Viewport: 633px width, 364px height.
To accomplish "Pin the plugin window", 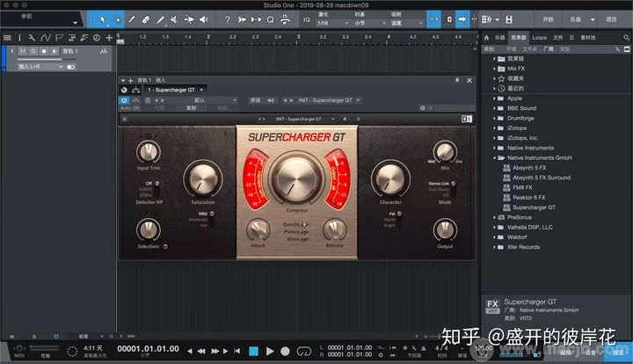I will (x=457, y=80).
